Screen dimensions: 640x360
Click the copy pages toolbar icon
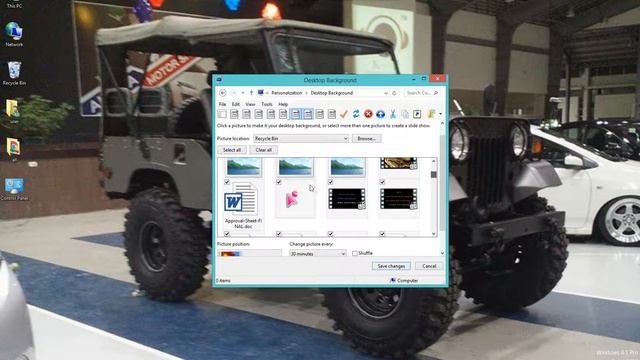pyautogui.click(x=405, y=114)
